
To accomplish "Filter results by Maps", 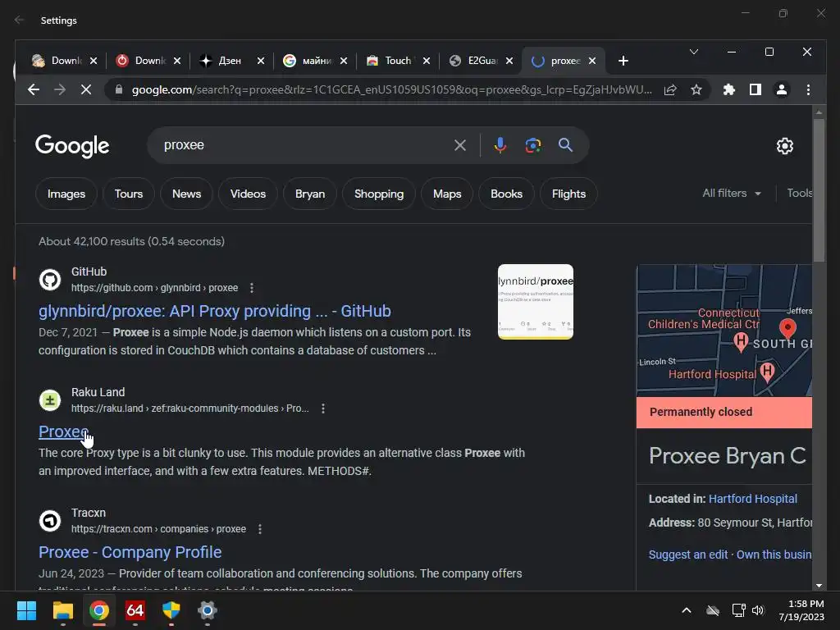I will click(x=447, y=194).
